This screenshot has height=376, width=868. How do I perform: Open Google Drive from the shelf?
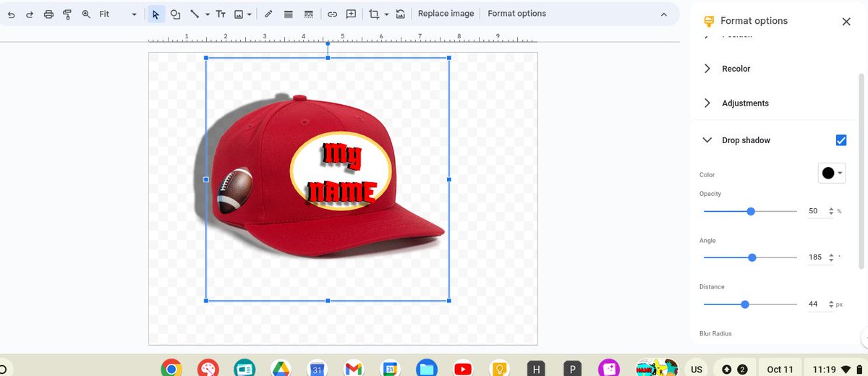[281, 369]
